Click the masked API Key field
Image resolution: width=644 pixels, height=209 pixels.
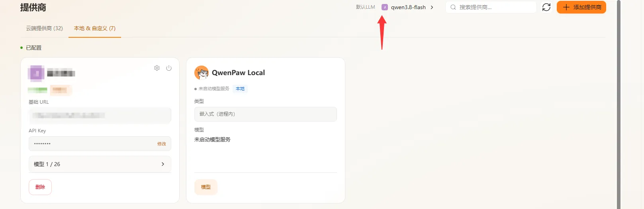coord(100,144)
